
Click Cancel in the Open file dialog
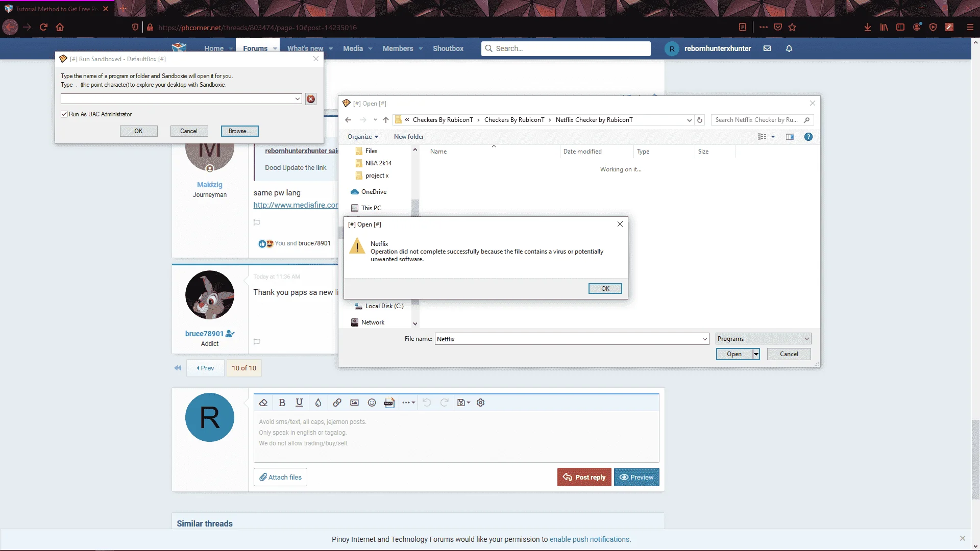tap(789, 354)
